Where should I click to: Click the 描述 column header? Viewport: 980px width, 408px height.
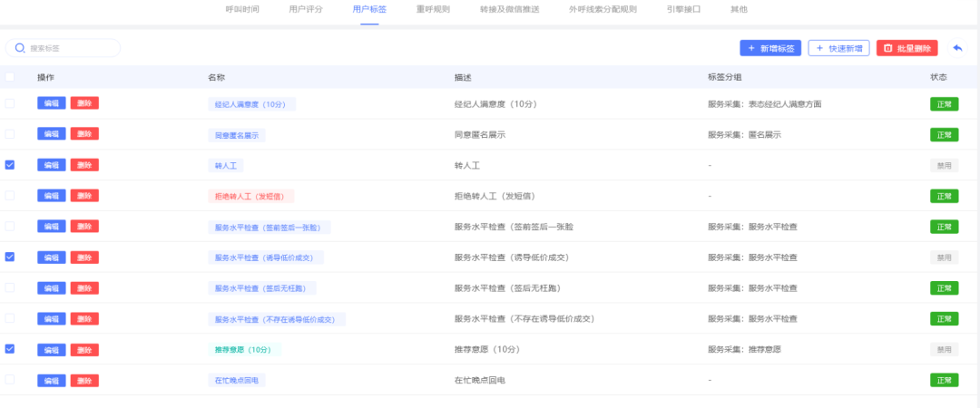[463, 77]
